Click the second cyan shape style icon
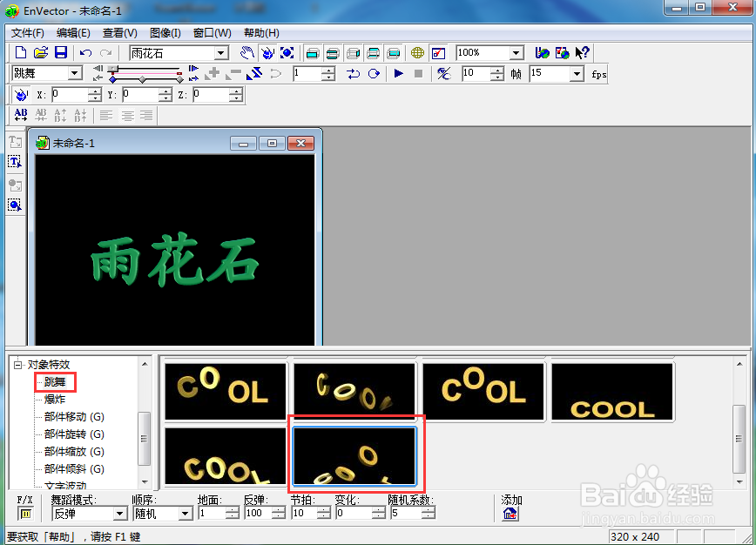This screenshot has width=756, height=545. 332,53
